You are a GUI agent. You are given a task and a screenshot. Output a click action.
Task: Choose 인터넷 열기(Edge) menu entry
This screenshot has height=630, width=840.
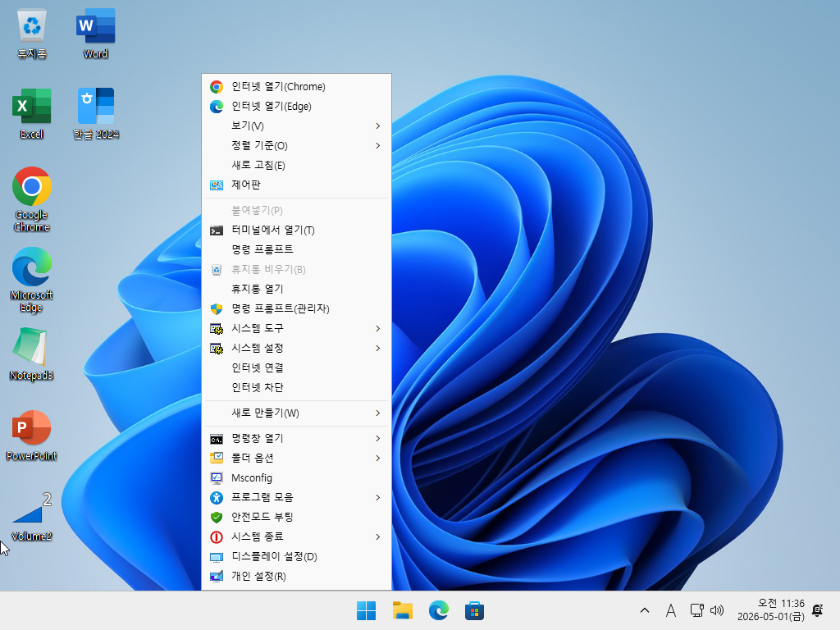tap(296, 107)
